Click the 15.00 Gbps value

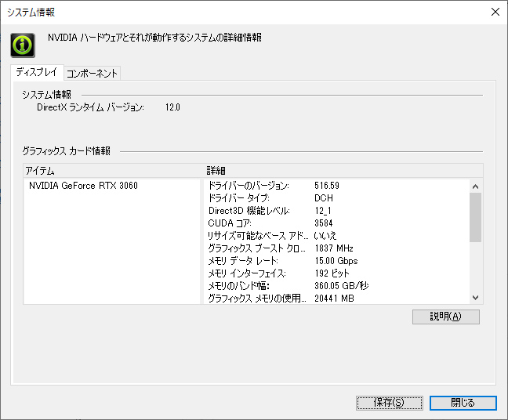pyautogui.click(x=336, y=261)
